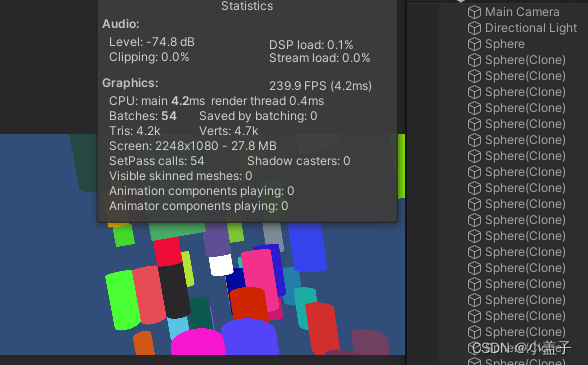Click the Audio section header
This screenshot has width=588, height=365.
[121, 24]
